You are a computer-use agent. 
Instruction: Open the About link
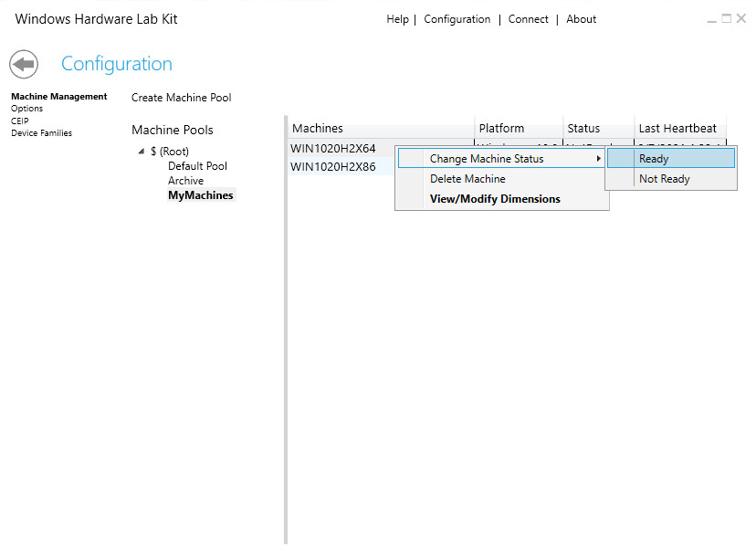click(581, 19)
